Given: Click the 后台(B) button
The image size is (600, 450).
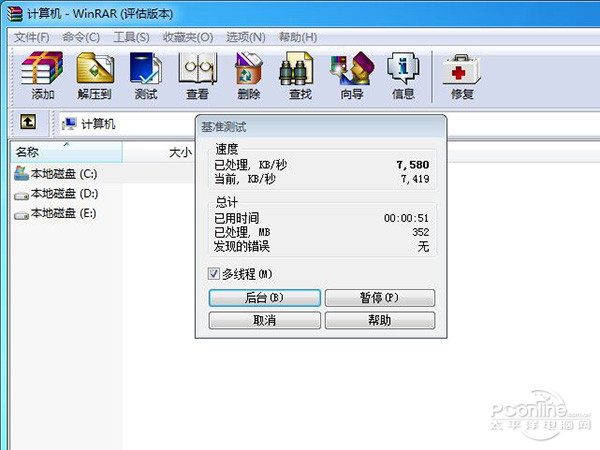Looking at the screenshot, I should 264,298.
